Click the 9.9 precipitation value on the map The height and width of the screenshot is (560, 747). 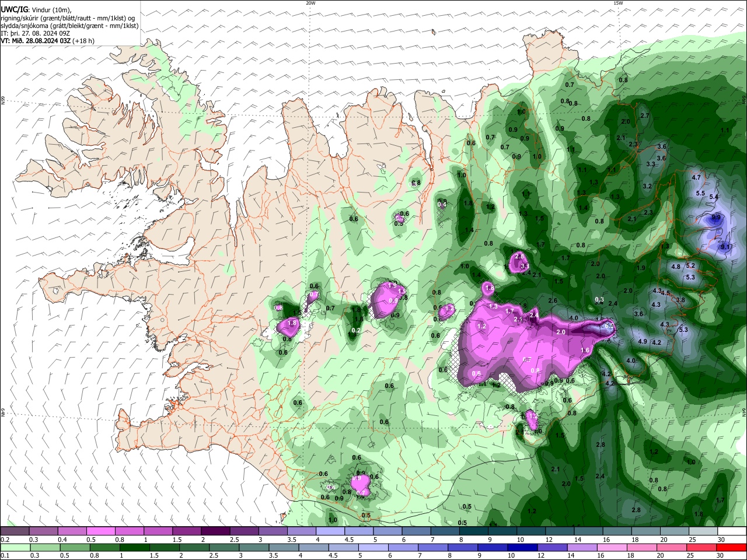point(717,218)
